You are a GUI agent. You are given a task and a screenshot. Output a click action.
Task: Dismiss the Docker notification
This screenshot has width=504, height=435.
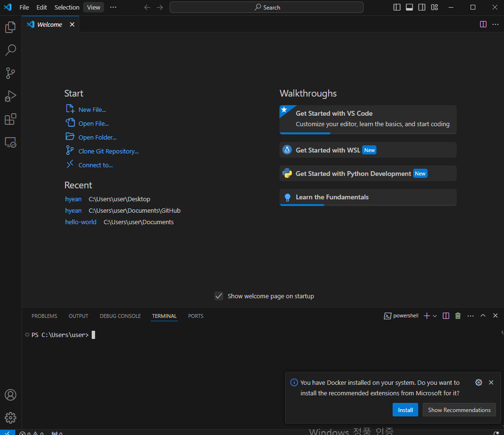(x=491, y=382)
